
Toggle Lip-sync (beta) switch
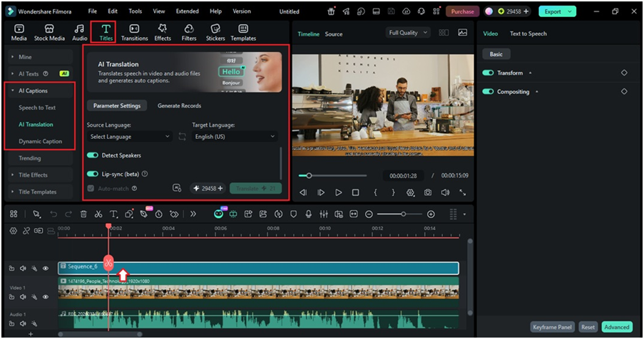pyautogui.click(x=93, y=174)
